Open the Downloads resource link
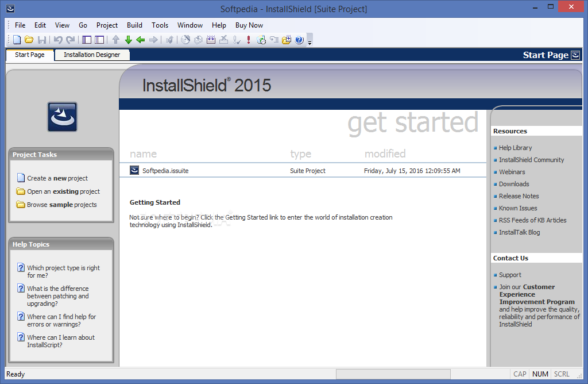 (514, 184)
